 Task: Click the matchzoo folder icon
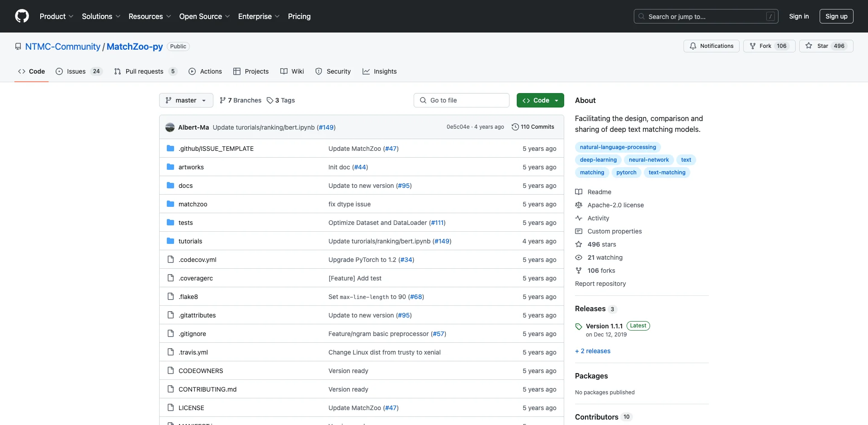point(170,204)
